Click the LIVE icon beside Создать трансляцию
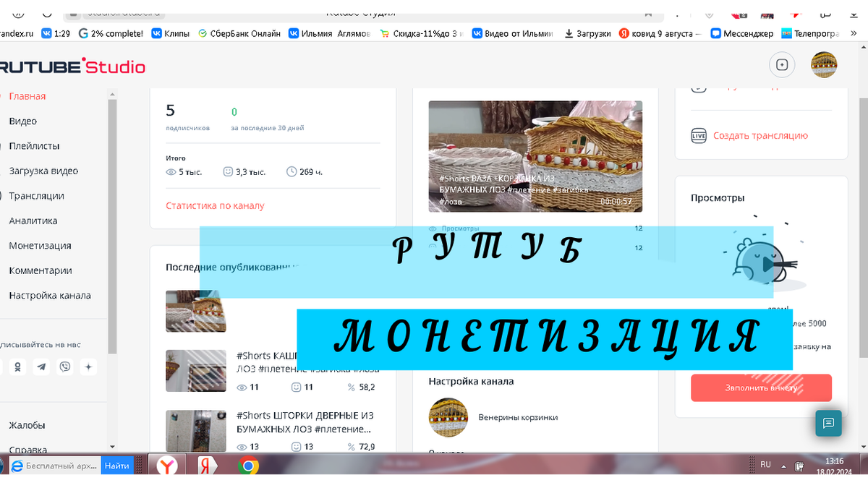Image resolution: width=868 pixels, height=488 pixels. [x=698, y=136]
